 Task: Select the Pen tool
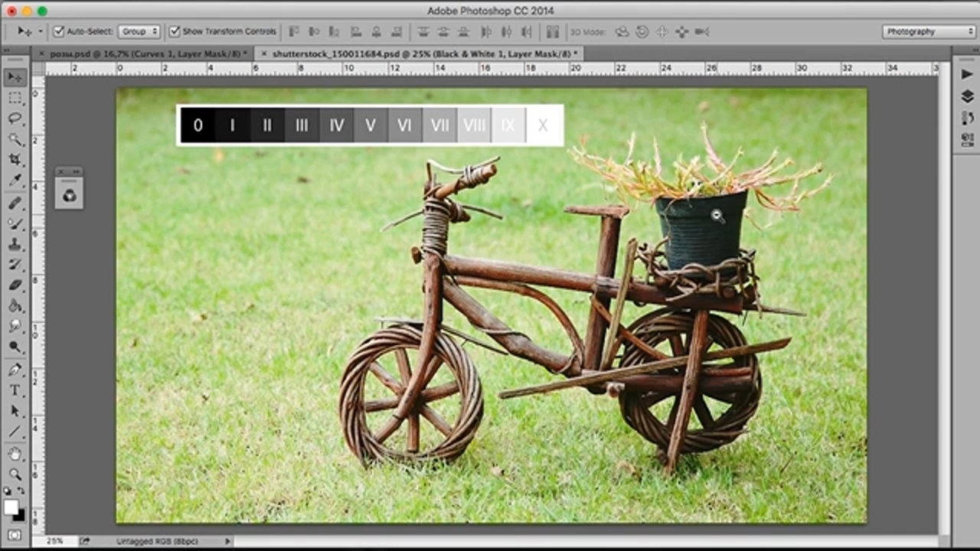point(15,370)
